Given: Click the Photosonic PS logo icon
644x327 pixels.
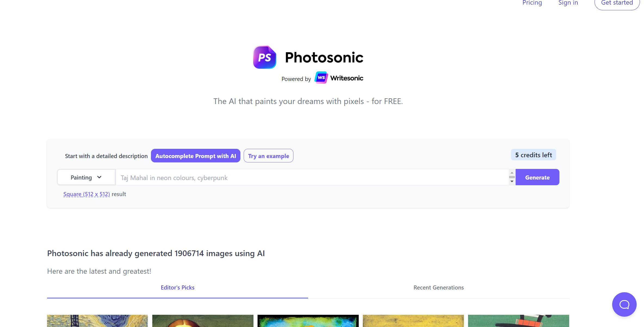Looking at the screenshot, I should [x=264, y=57].
